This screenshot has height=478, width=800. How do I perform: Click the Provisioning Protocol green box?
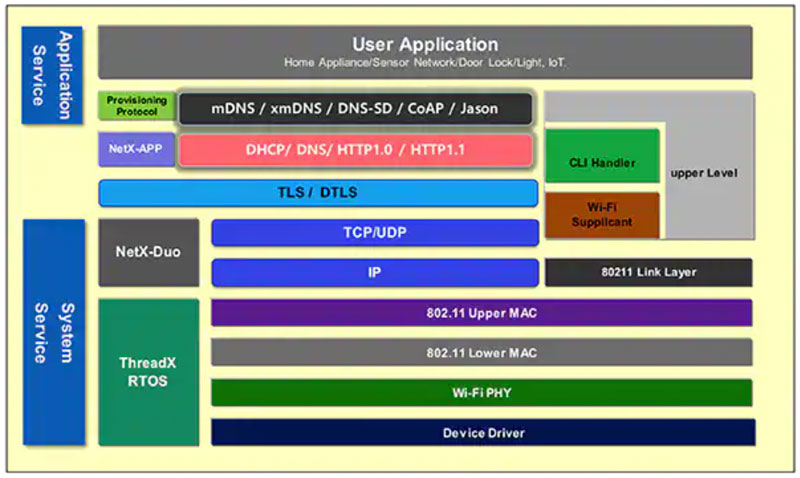pyautogui.click(x=137, y=106)
